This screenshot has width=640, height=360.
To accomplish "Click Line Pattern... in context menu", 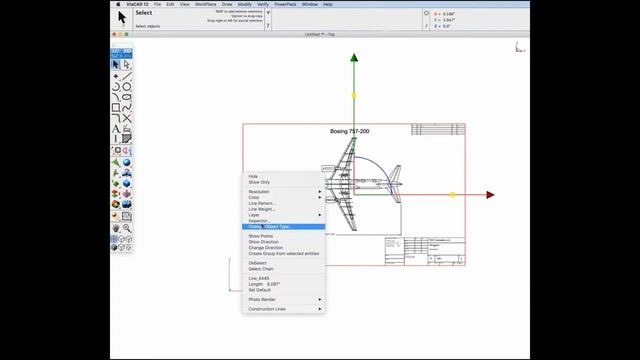I will pyautogui.click(x=284, y=203).
